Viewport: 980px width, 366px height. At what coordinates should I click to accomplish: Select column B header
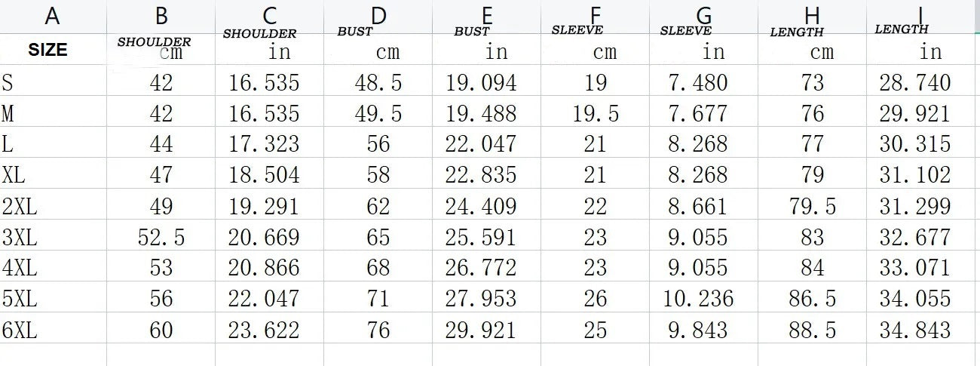coord(161,15)
